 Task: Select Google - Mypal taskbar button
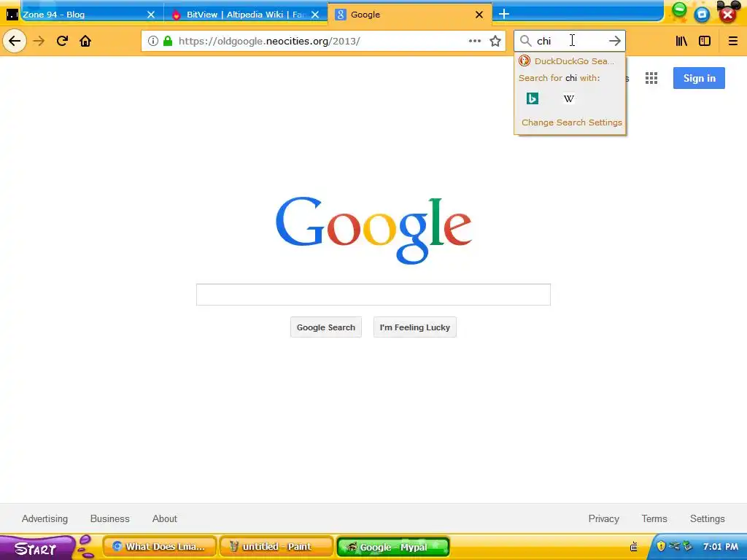click(x=393, y=547)
